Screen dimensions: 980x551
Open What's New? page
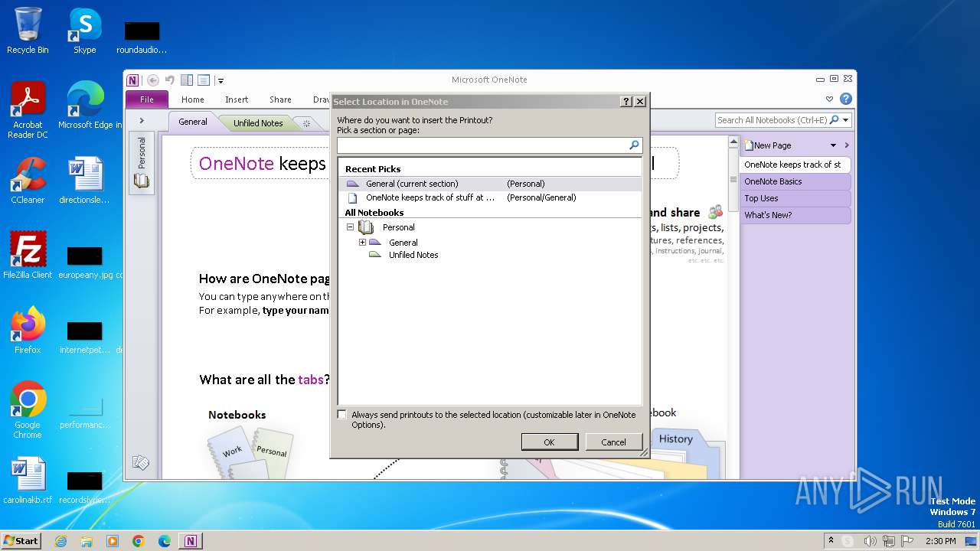click(795, 215)
